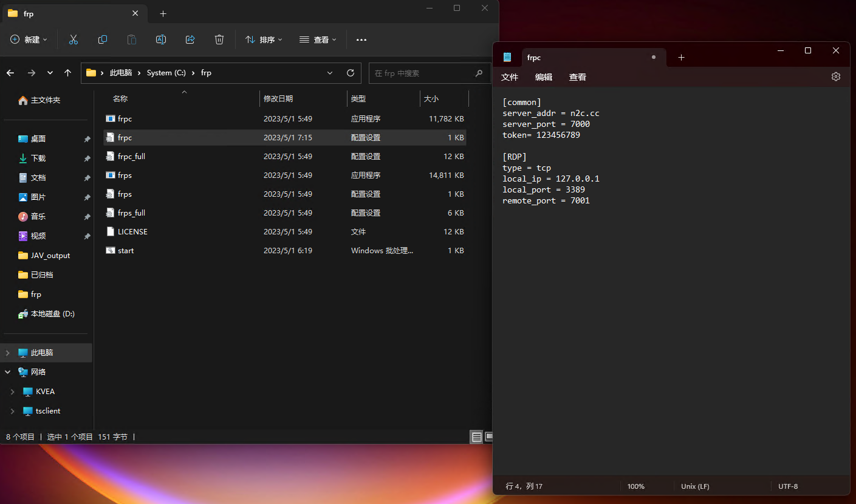
Task: Switch Explorer to details view toggle
Action: pos(477,437)
